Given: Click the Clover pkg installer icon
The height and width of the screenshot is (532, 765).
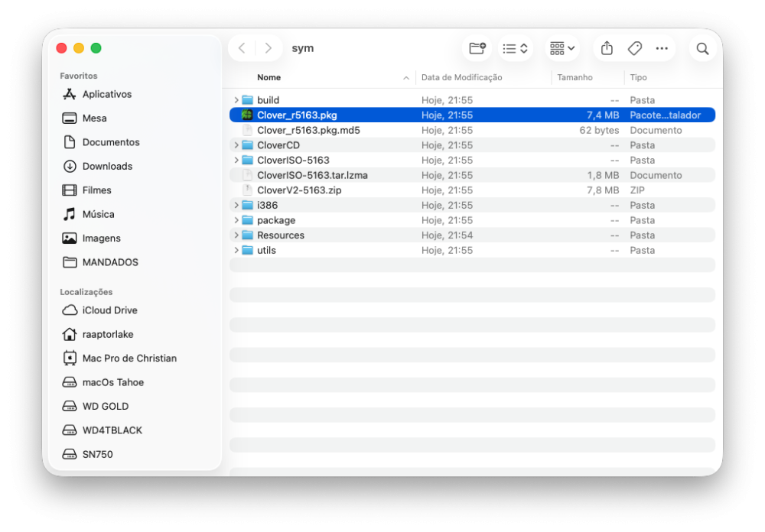Looking at the screenshot, I should pyautogui.click(x=247, y=115).
